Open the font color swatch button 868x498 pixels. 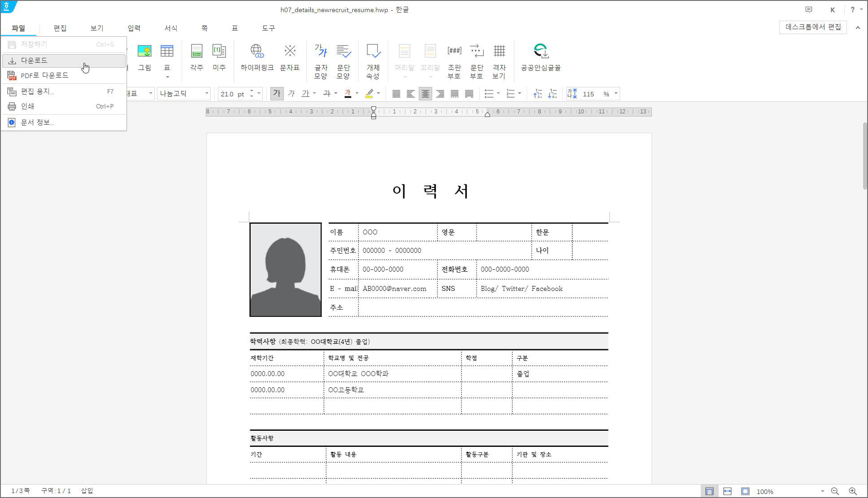pyautogui.click(x=347, y=94)
